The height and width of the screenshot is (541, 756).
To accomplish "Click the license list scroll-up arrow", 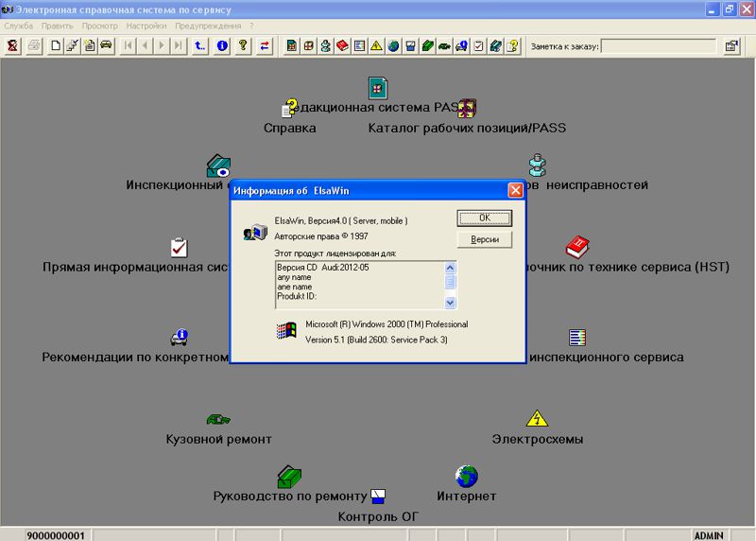I will click(450, 268).
